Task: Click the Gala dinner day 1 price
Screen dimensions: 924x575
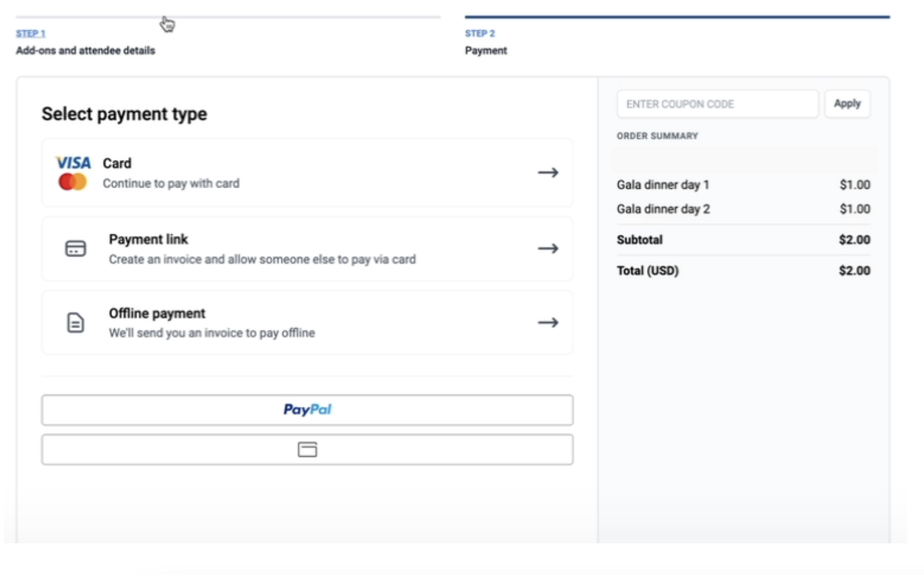Action: (x=855, y=185)
